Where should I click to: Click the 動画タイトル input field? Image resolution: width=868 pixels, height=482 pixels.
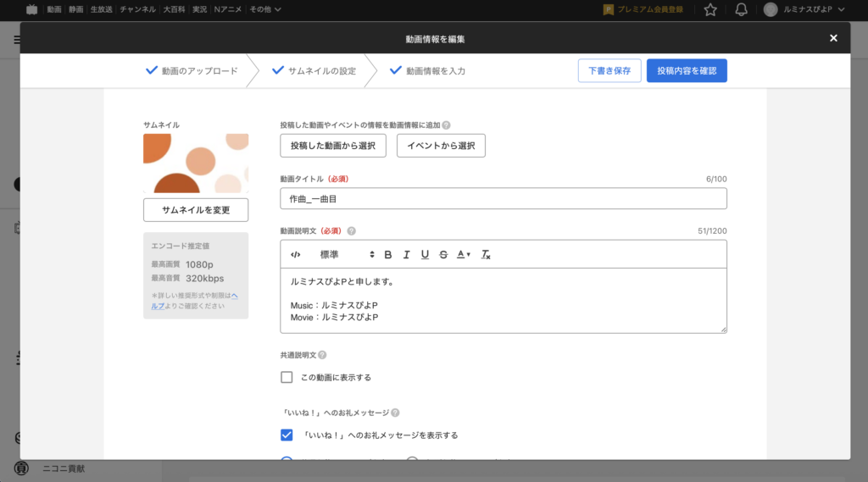[504, 198]
